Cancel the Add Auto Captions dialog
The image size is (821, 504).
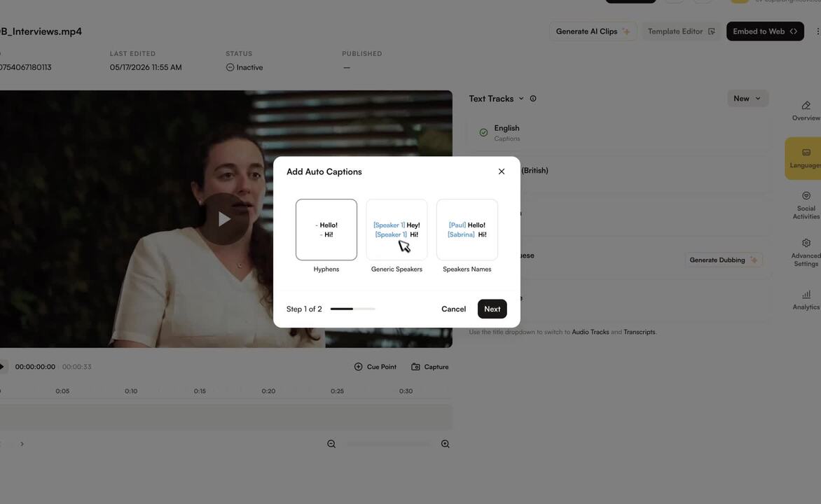pos(453,309)
